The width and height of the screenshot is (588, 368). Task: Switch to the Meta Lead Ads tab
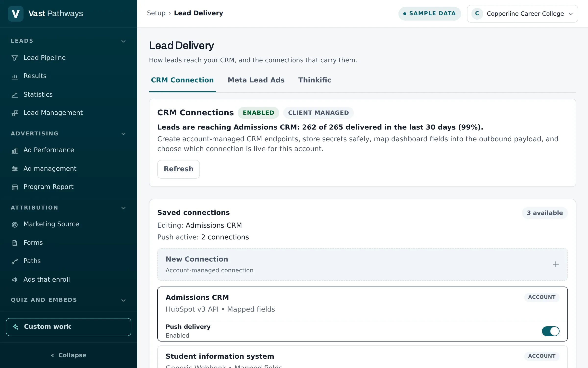tap(256, 80)
